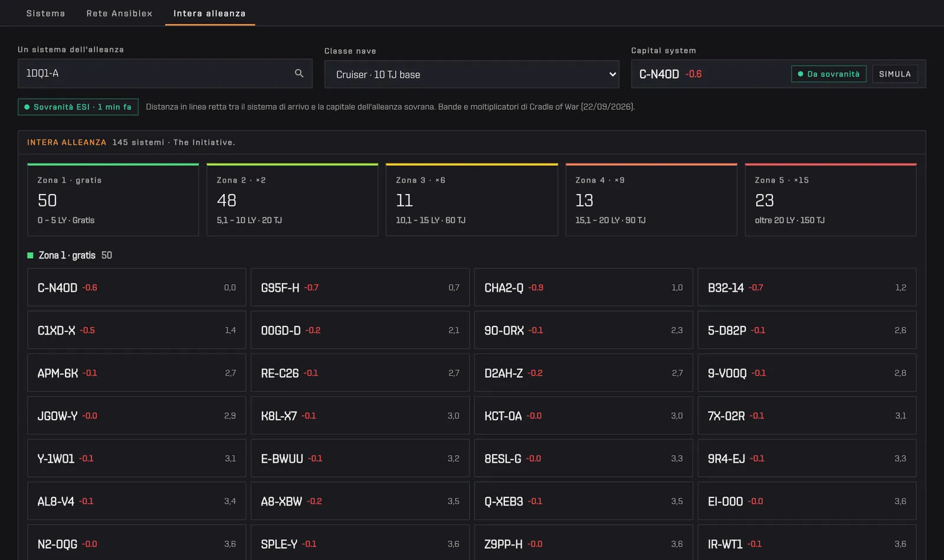Open the G95F-H system entry
Screen dimensions: 944x560
point(360,287)
